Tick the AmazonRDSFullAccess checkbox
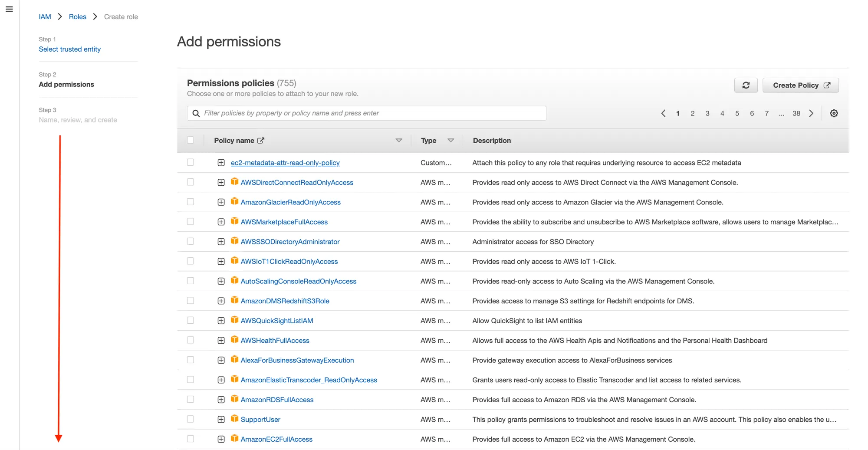Image resolution: width=868 pixels, height=450 pixels. (191, 399)
